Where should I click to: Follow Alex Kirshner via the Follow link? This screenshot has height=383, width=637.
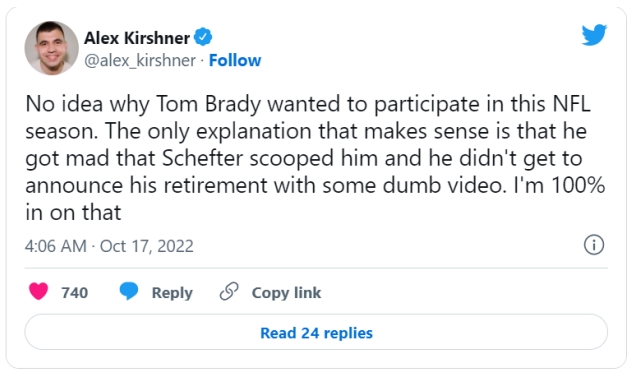point(235,61)
